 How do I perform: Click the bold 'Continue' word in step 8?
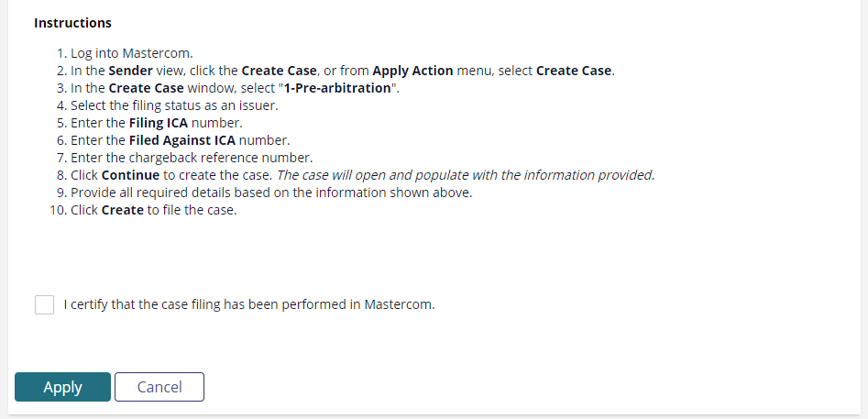pyautogui.click(x=131, y=175)
